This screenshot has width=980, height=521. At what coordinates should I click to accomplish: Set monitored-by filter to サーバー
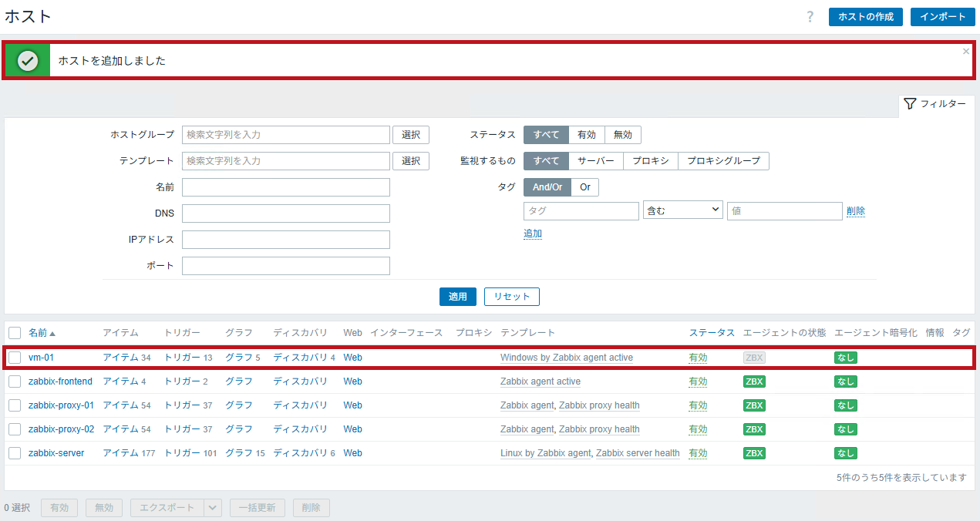pyautogui.click(x=596, y=161)
